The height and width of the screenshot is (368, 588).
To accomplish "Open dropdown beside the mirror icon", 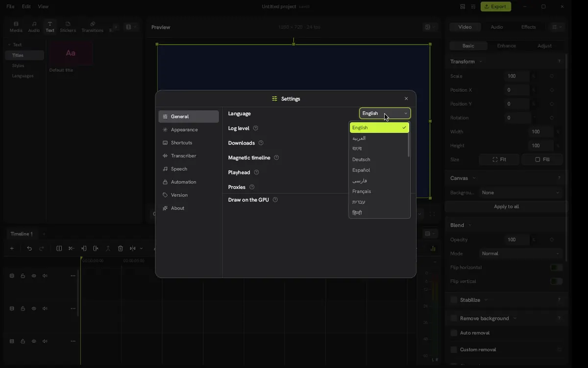I will pyautogui.click(x=142, y=248).
